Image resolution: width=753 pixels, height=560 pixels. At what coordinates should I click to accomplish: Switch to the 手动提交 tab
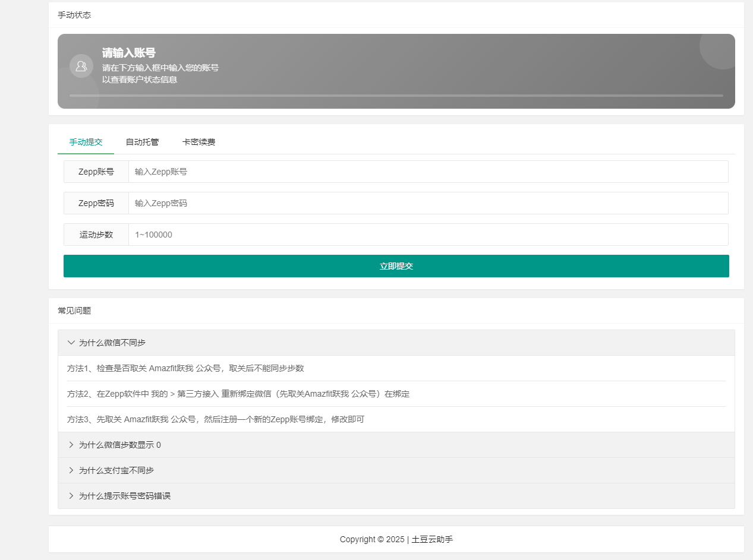tap(86, 142)
